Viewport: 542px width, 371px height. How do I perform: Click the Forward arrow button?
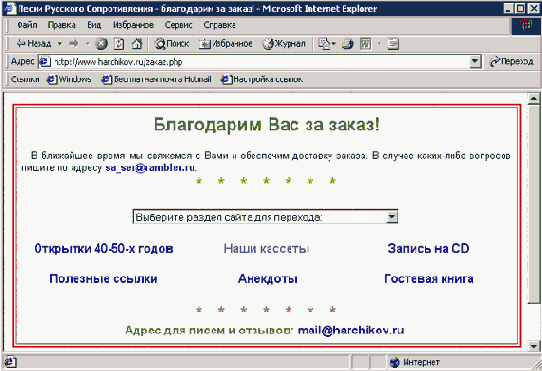tap(74, 44)
